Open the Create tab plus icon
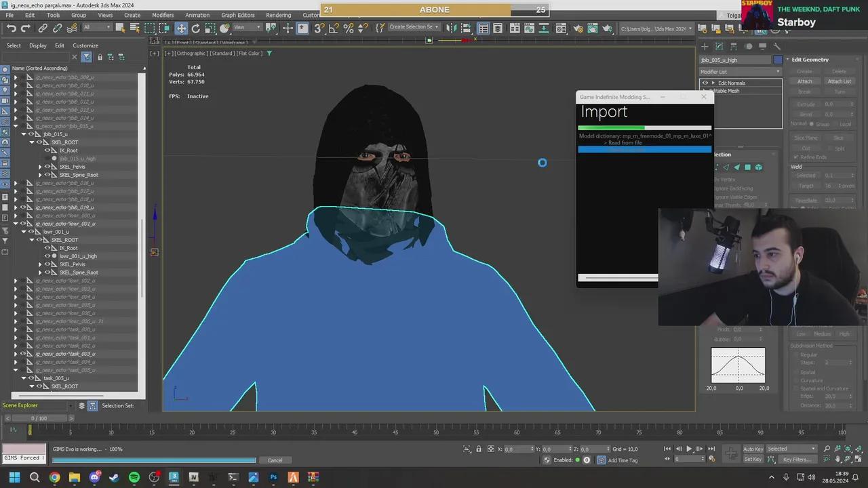This screenshot has height=488, width=868. coord(705,46)
